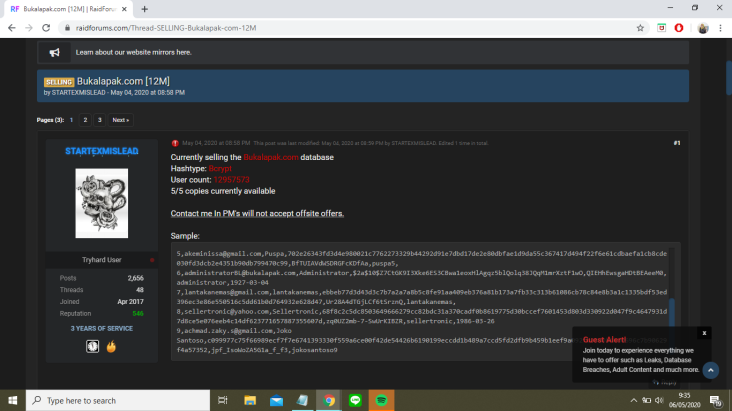This screenshot has height=411, width=732.
Task: Open 'Learn about our website mirrors here'
Action: point(134,52)
